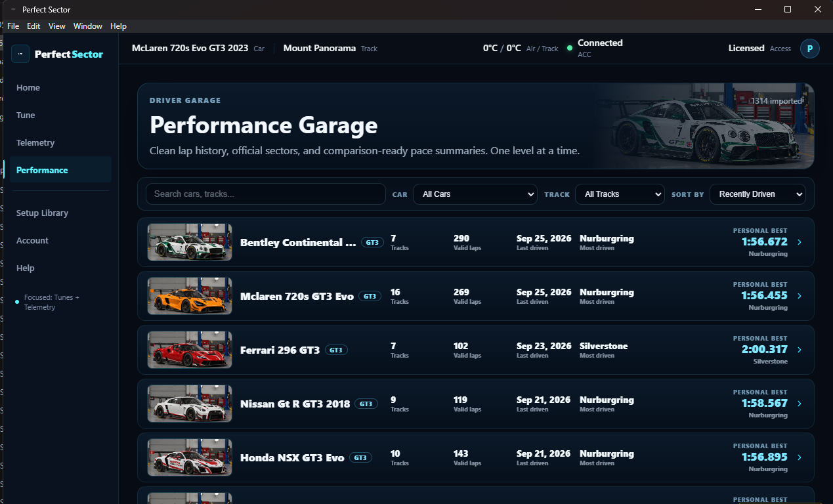Open the File menu
Viewport: 833px width, 504px height.
click(13, 26)
